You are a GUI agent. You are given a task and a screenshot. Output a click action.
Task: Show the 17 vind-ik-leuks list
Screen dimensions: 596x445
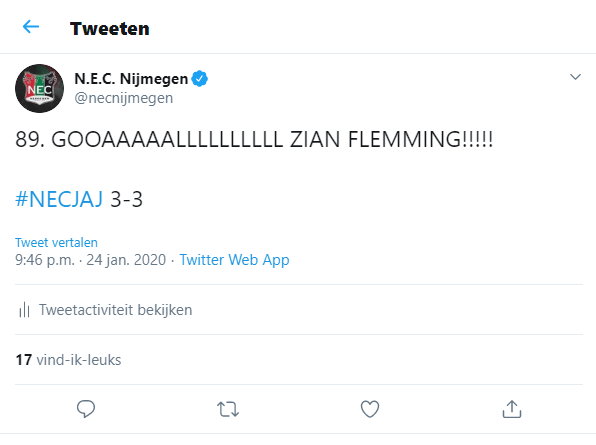coord(68,360)
